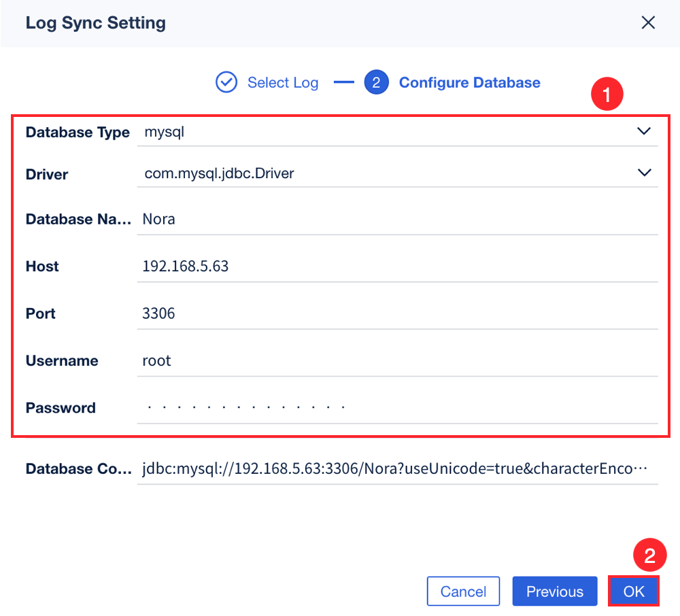Image resolution: width=680 pixels, height=616 pixels.
Task: Click the Configure Database step label
Action: tap(469, 82)
